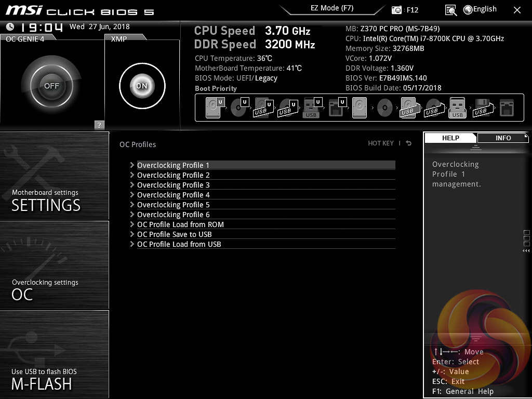Viewport: 532px width, 399px height.
Task: Click BIOS Build Date 05/17/2018 text
Action: pyautogui.click(x=393, y=88)
